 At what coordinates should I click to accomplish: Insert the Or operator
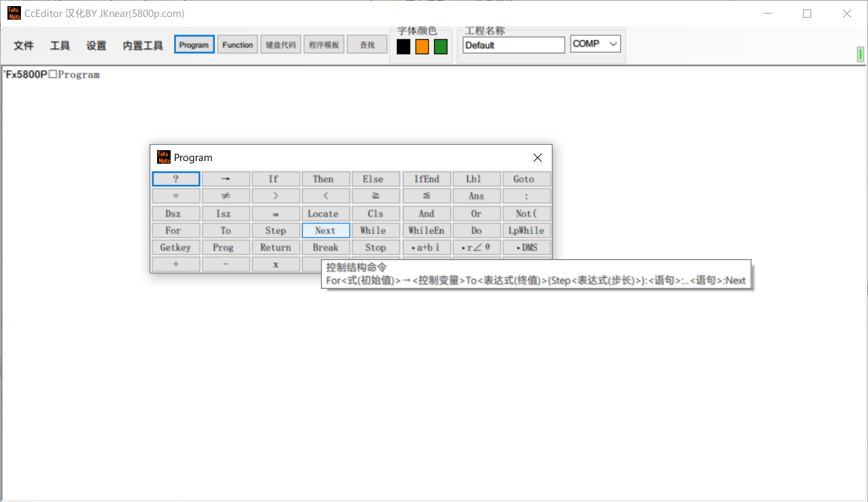(x=477, y=214)
